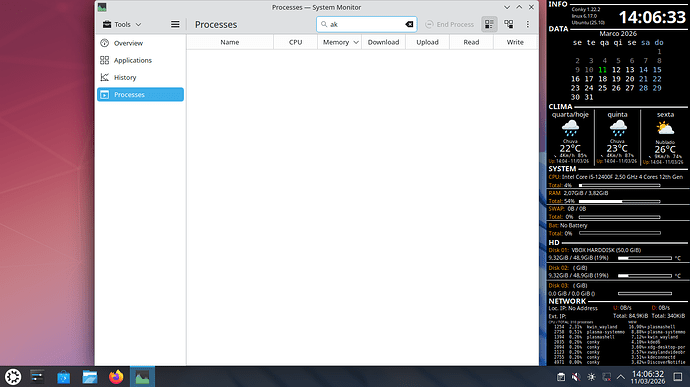The height and width of the screenshot is (387, 690).
Task: Click the System Monitor title bar icon
Action: pyautogui.click(x=102, y=7)
